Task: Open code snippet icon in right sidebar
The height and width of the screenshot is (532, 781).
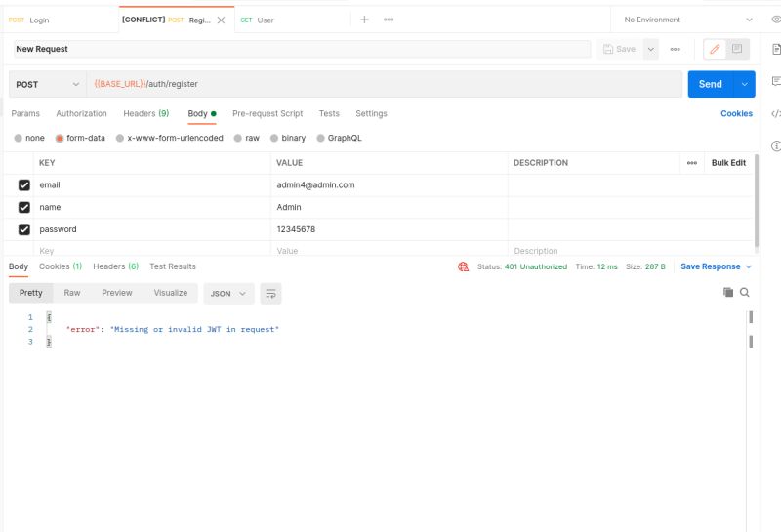Action: click(x=776, y=113)
